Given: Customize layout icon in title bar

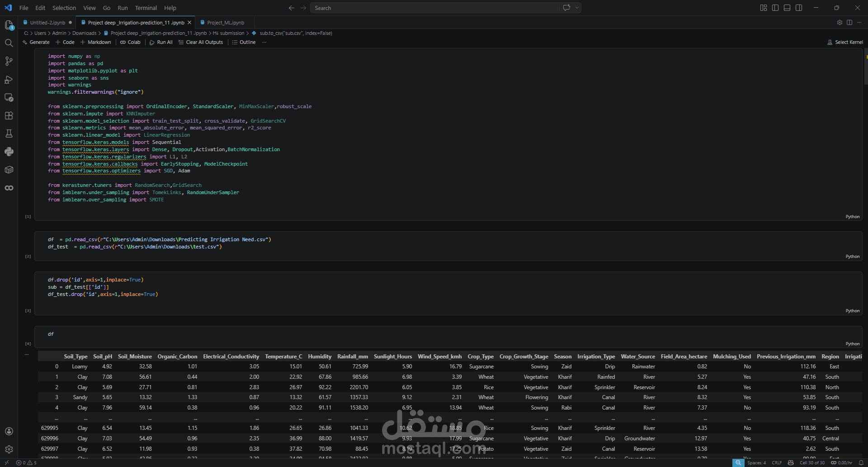Looking at the screenshot, I should [x=764, y=8].
